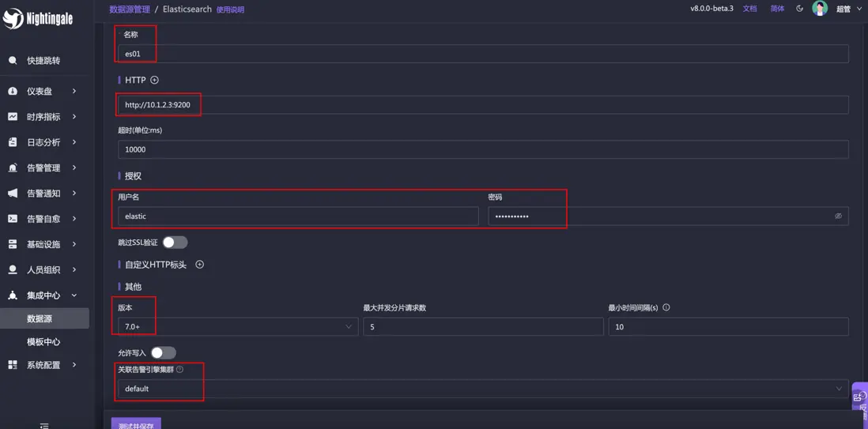
Task: Collapse sidebar with bottom menu icon
Action: tap(45, 425)
